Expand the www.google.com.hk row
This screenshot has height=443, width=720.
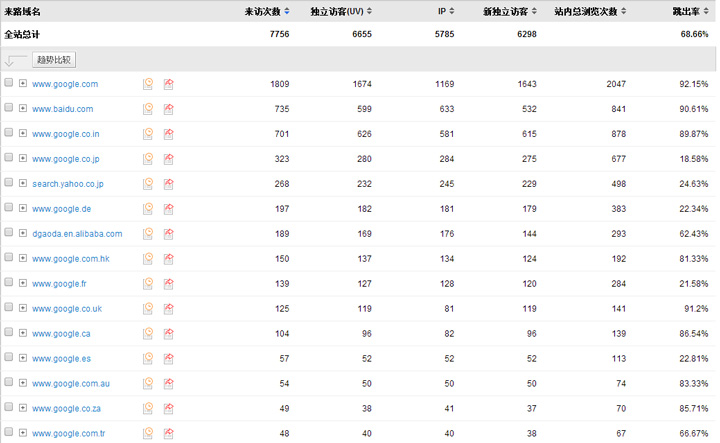click(x=23, y=259)
